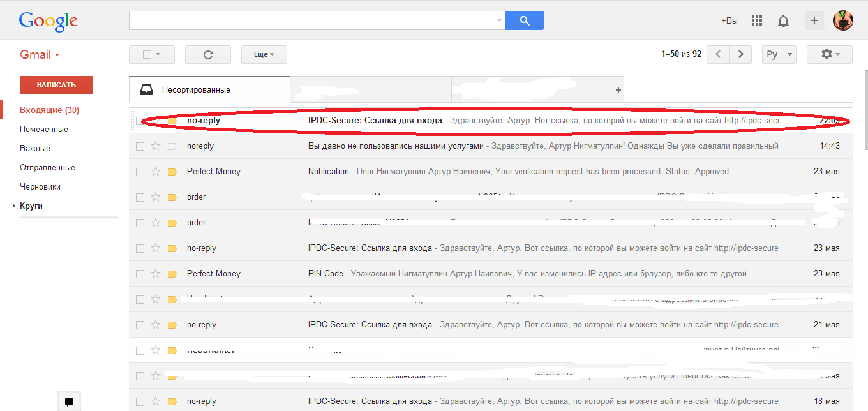The height and width of the screenshot is (411, 868).
Task: Go to the older page arrow
Action: point(740,54)
